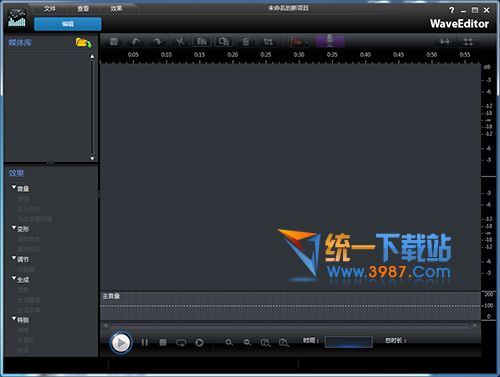Toggle the loop playback icon

[181, 342]
